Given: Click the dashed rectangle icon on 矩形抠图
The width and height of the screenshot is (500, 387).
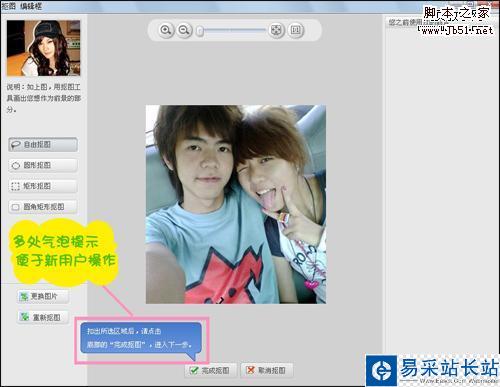Looking at the screenshot, I should (x=15, y=186).
